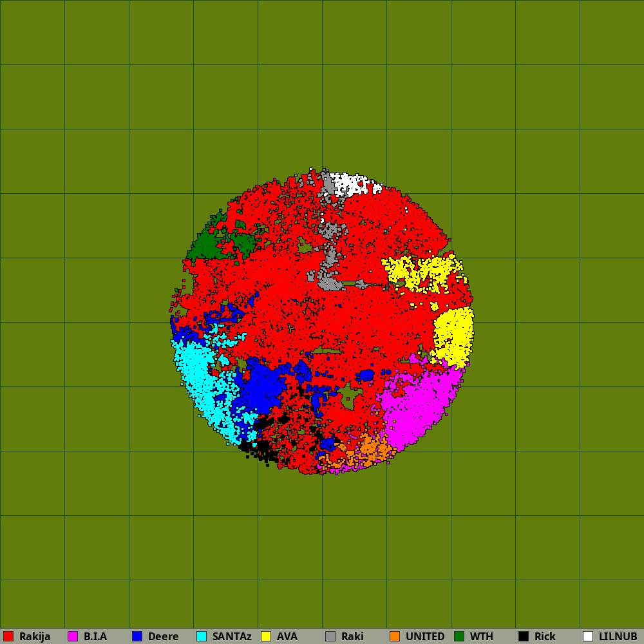Click the UNITED text label in legend
This screenshot has height=644, width=644.
point(425,636)
